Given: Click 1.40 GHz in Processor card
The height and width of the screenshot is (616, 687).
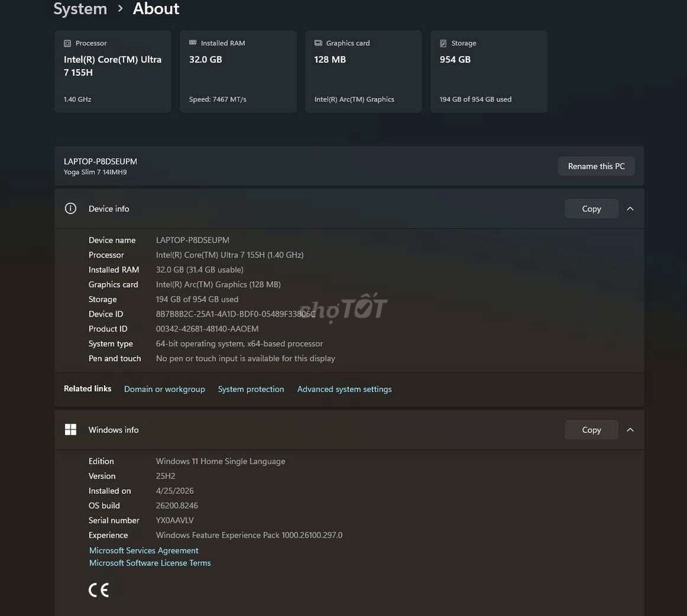Looking at the screenshot, I should (78, 99).
